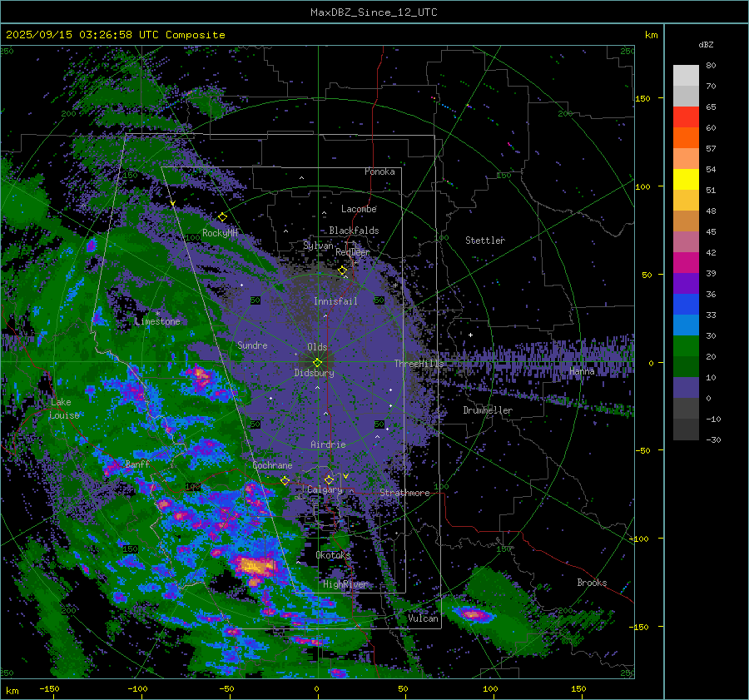749x700 pixels.
Task: Click the 150 tick on right km axis
Action: (x=642, y=98)
